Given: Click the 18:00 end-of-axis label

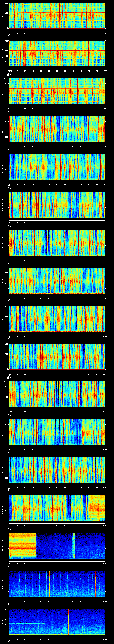Looking at the screenshot, I should click(105, 639).
